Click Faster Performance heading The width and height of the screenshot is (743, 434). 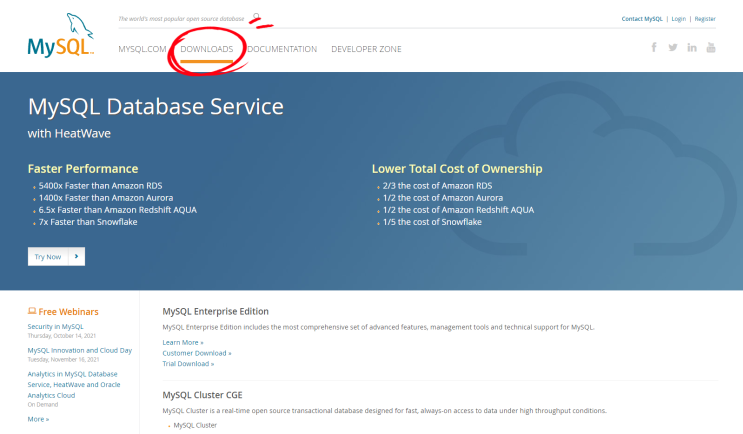click(83, 169)
